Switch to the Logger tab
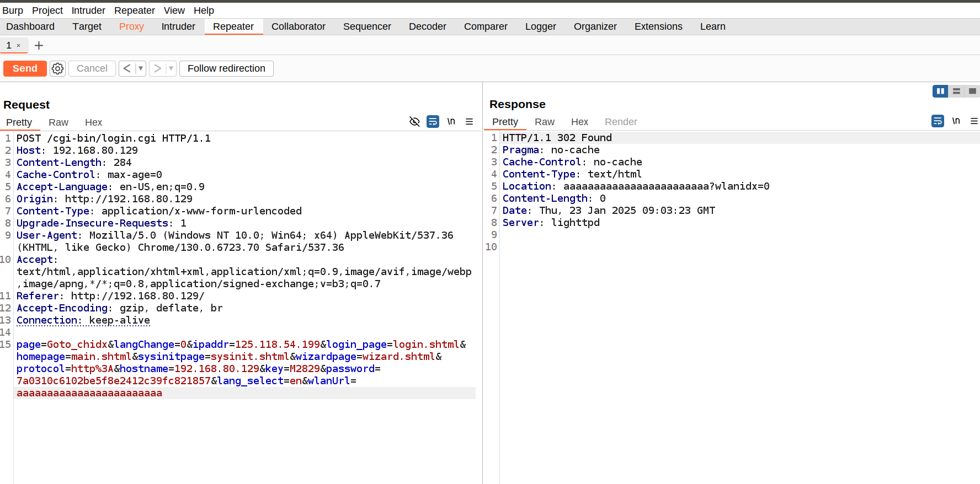The image size is (980, 484). coord(541,26)
